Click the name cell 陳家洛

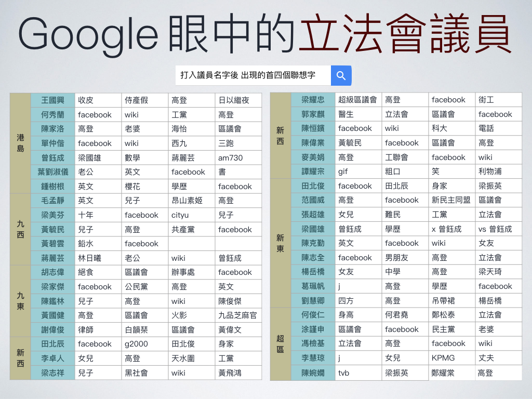tap(52, 129)
